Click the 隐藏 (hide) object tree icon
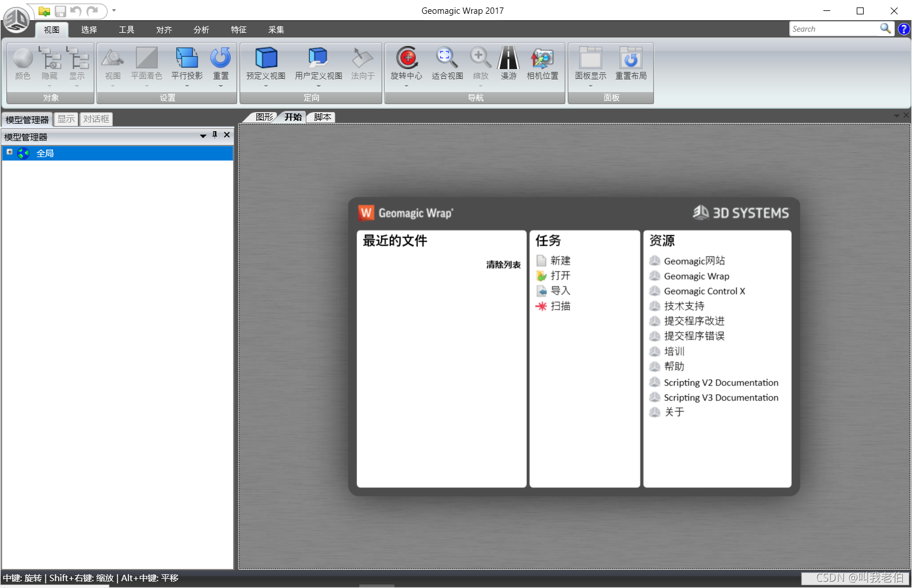Viewport: 912px width, 588px height. (50, 58)
